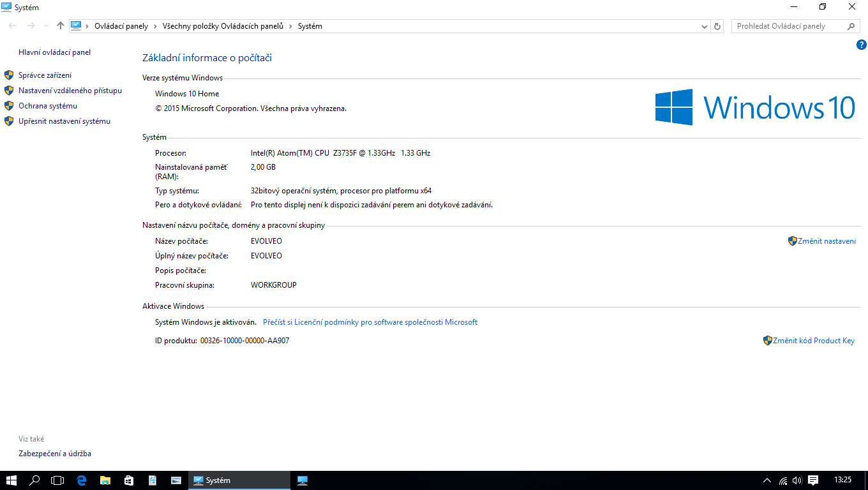
Task: Select the Systém breadcrumb segment
Action: pyautogui.click(x=310, y=26)
